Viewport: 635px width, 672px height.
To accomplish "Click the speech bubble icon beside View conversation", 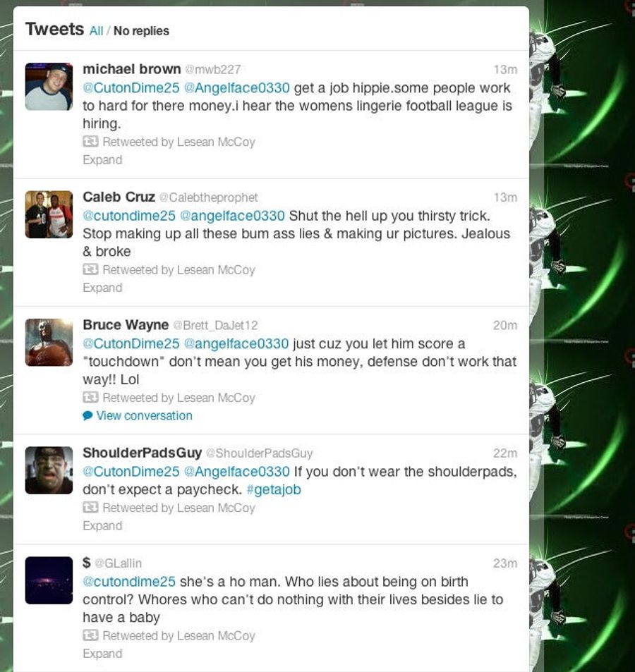I will 87,415.
